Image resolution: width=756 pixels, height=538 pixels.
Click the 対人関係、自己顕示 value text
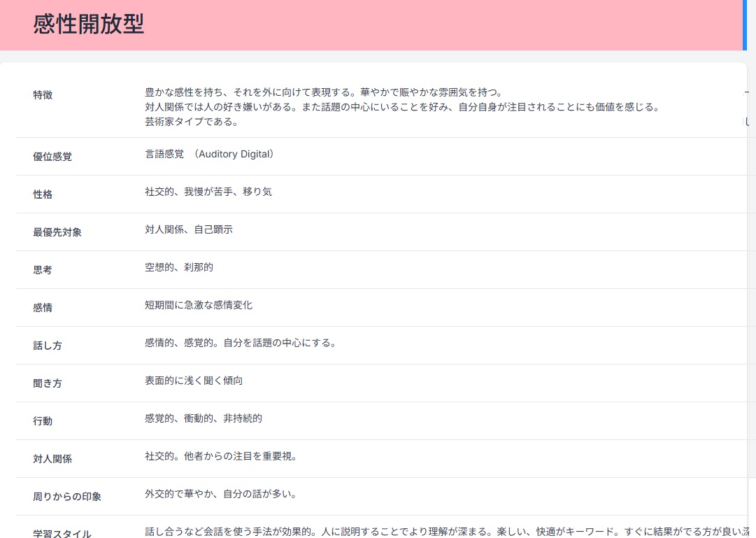pos(188,229)
